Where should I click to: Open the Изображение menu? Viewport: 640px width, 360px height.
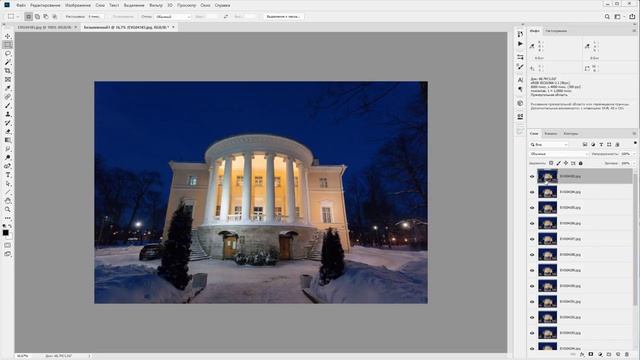pyautogui.click(x=78, y=5)
